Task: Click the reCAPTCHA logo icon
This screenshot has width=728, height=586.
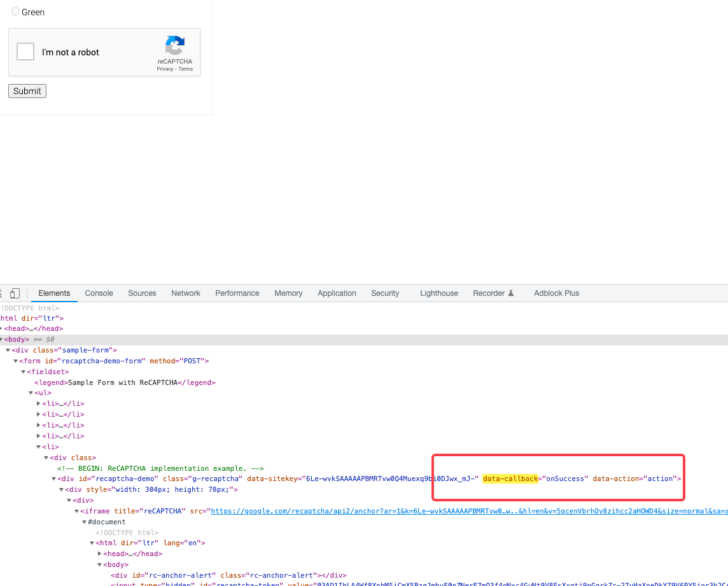Action: [174, 46]
